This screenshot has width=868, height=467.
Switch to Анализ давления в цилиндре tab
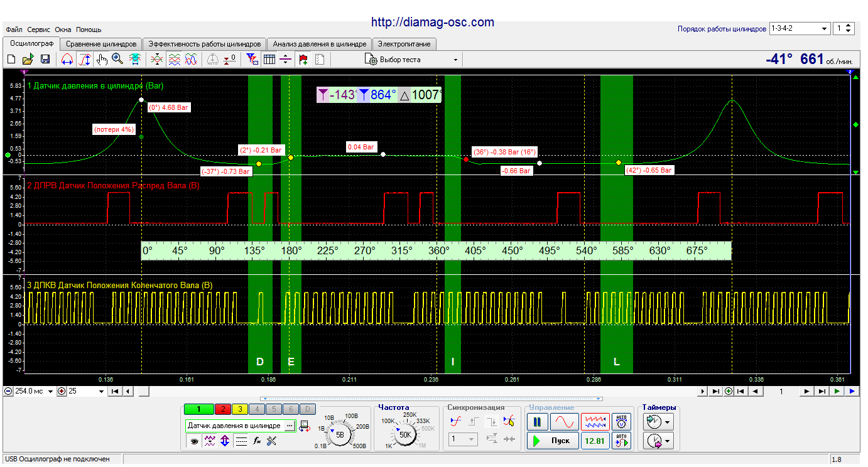coord(319,44)
